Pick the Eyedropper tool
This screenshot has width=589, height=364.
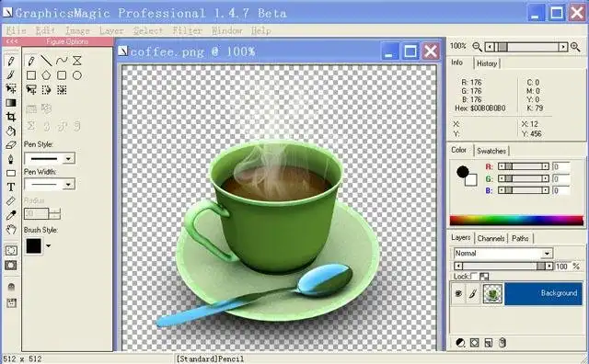tap(11, 215)
